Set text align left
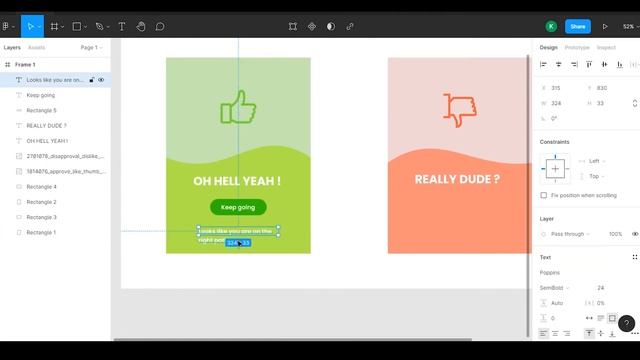The width and height of the screenshot is (640, 360). [543, 333]
